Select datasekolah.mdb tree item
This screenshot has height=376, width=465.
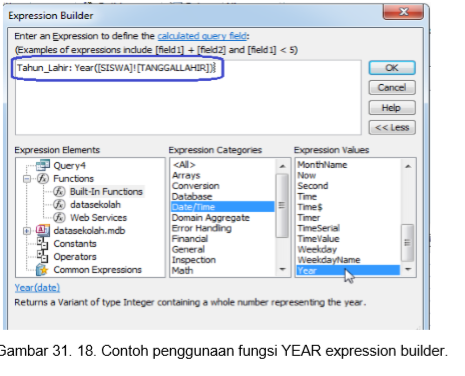(89, 231)
